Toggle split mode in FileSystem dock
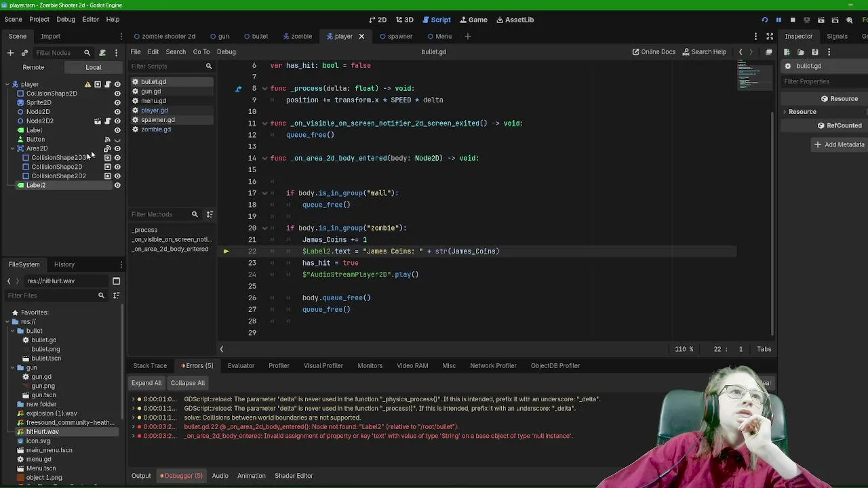This screenshot has width=868, height=488. (116, 281)
